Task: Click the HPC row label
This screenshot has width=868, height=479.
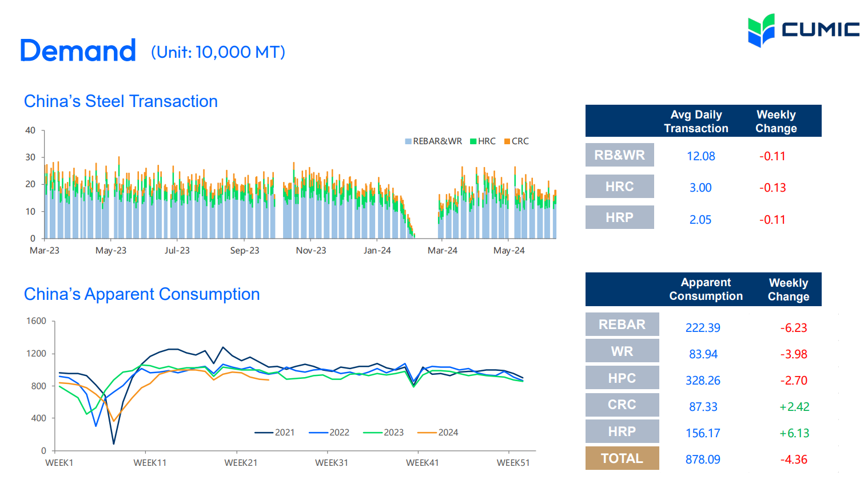Action: pyautogui.click(x=622, y=378)
